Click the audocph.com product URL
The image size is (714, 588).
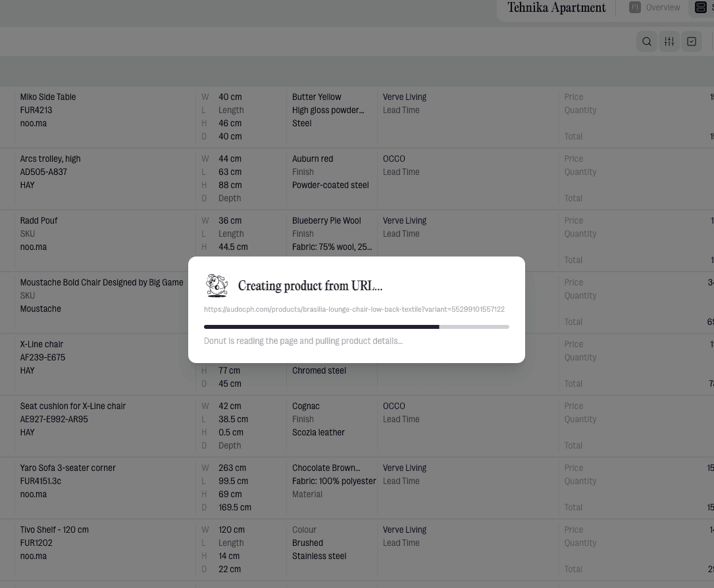[354, 310]
